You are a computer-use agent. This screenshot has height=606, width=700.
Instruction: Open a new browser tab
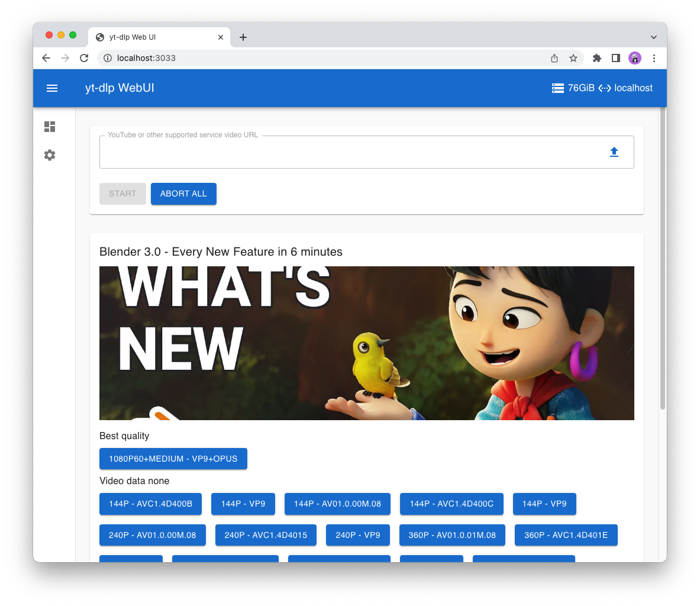(243, 37)
